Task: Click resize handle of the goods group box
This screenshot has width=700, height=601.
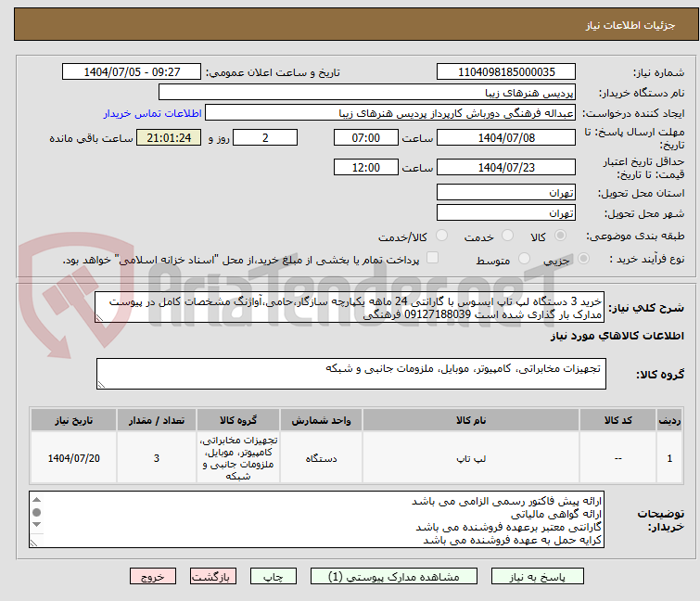Action: tap(101, 384)
